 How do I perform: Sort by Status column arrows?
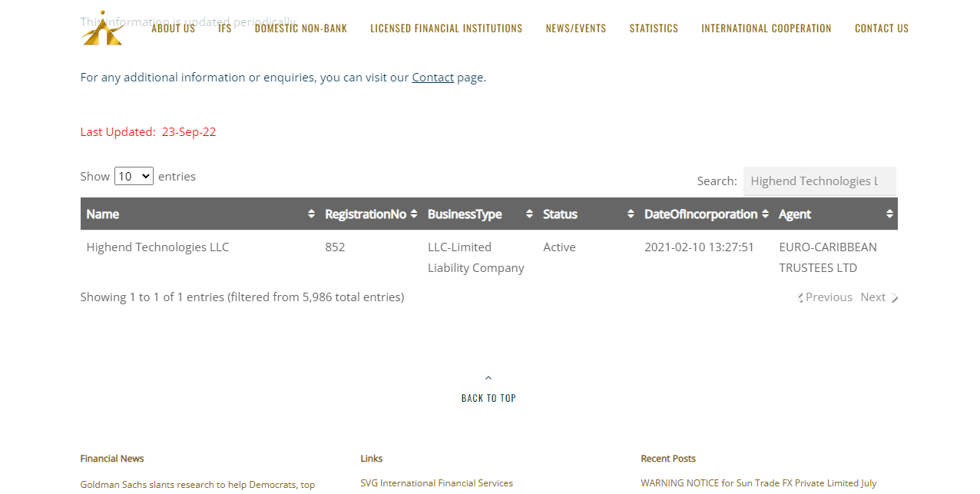(x=631, y=214)
